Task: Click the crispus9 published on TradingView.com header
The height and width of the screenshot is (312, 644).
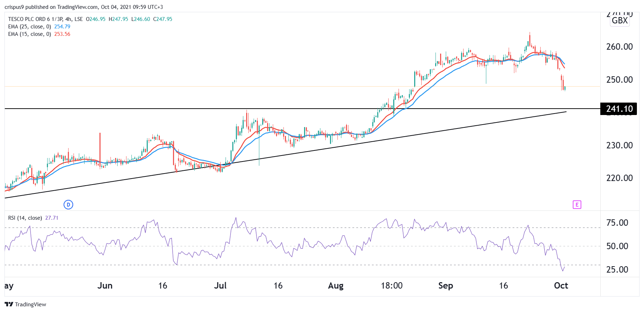Action: 84,7
